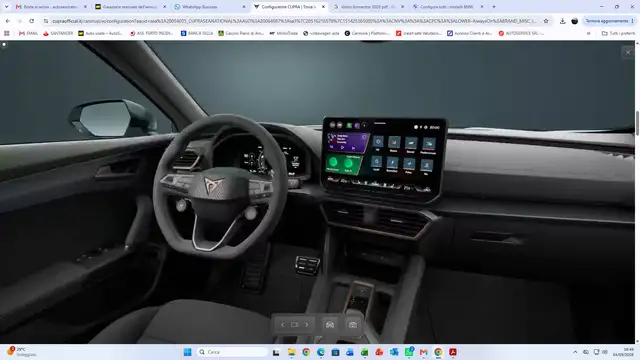640x360 pixels.
Task: Open File Explorer from the taskbar
Action: [x=291, y=352]
